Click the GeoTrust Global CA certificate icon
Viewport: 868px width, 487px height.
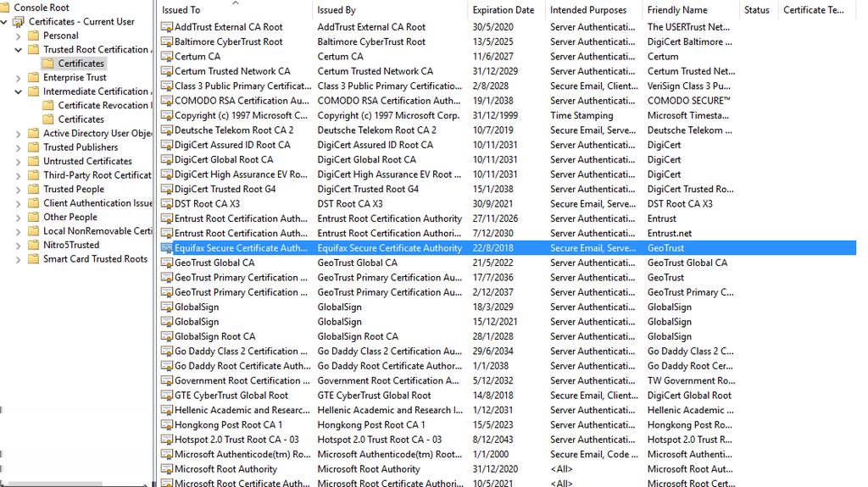click(167, 263)
